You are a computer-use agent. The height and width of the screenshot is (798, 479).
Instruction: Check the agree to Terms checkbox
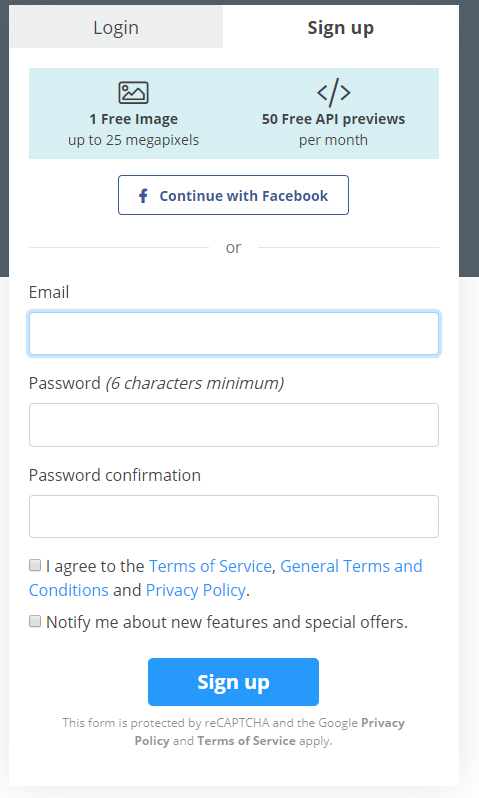click(x=35, y=565)
